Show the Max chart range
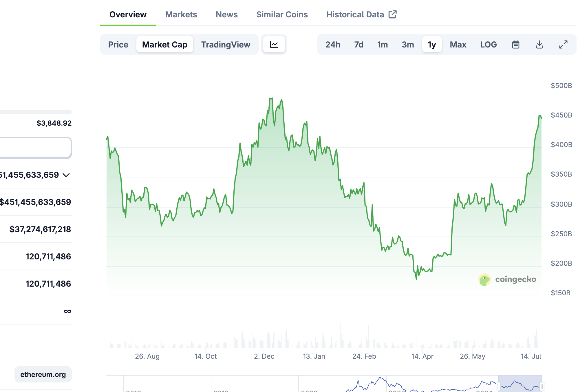 [x=458, y=44]
